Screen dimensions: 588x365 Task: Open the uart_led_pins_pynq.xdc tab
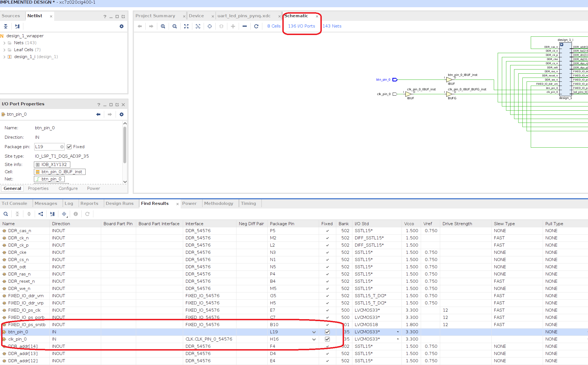244,16
